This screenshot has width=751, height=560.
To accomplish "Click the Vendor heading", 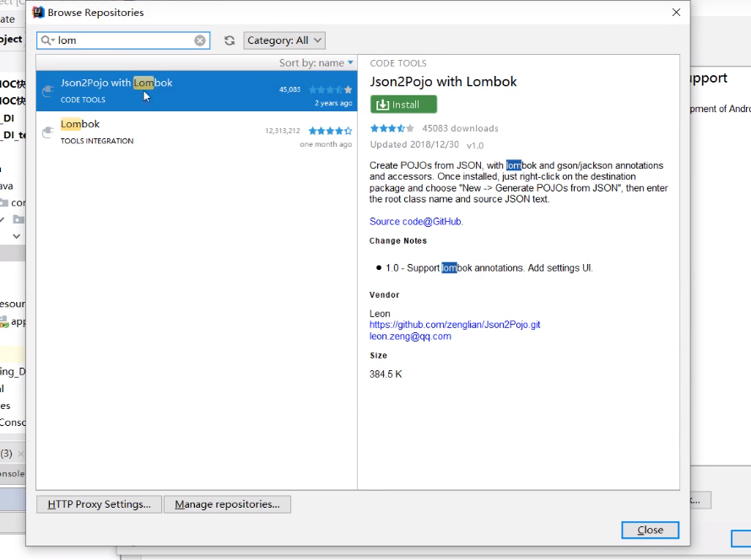I will tap(384, 295).
